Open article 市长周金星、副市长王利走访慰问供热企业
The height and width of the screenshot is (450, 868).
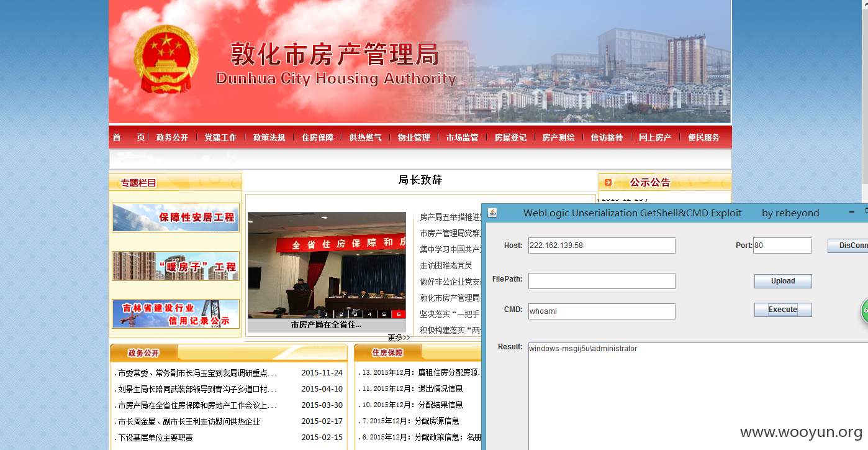(x=189, y=421)
